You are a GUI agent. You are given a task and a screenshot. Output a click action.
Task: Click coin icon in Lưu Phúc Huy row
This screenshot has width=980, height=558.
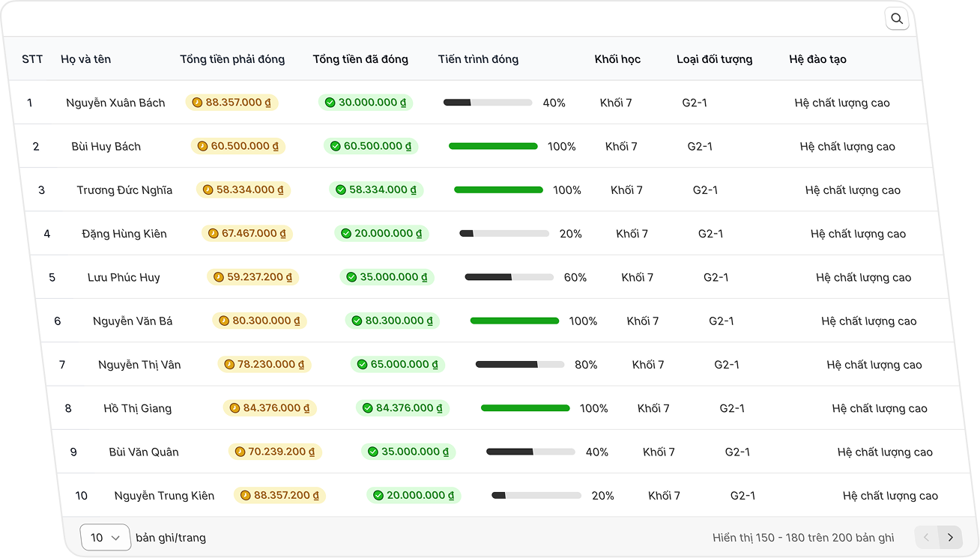pyautogui.click(x=219, y=277)
